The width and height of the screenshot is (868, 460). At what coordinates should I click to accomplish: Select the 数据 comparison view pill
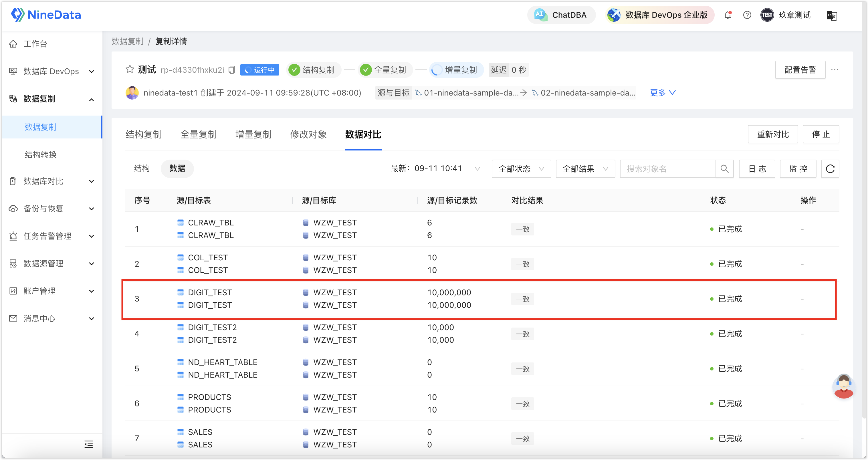177,168
